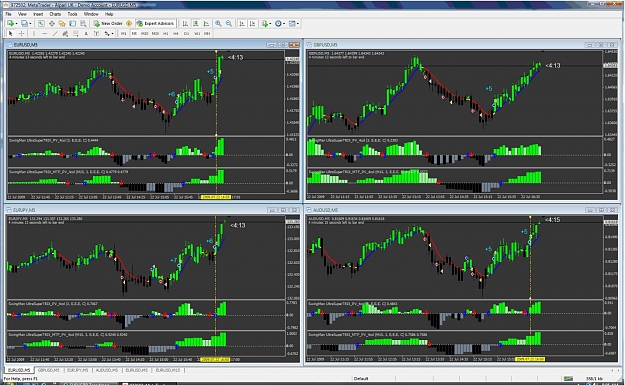625x385 pixels.
Task: Open the View menu
Action: coord(22,14)
